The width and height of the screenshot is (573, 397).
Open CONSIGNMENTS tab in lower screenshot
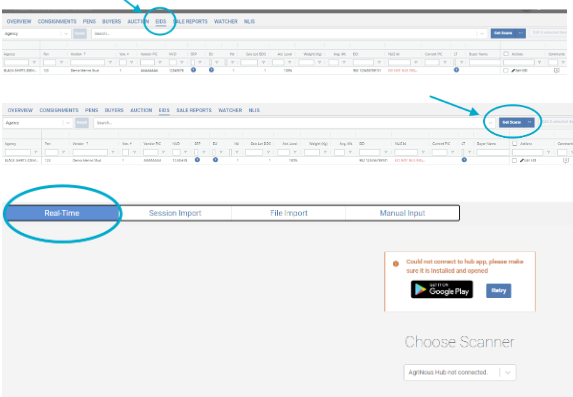click(x=59, y=110)
